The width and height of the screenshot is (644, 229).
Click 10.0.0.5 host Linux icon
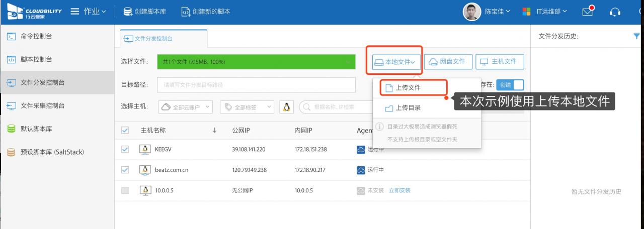(x=145, y=190)
